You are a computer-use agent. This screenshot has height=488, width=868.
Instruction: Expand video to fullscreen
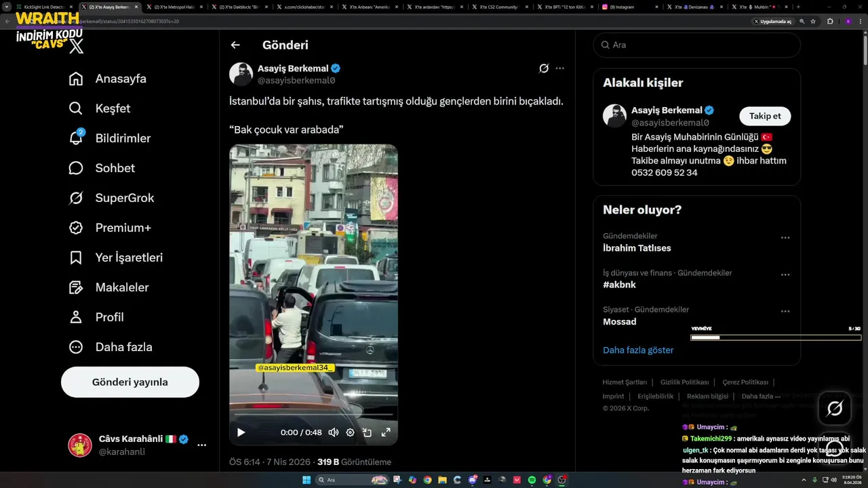(386, 432)
